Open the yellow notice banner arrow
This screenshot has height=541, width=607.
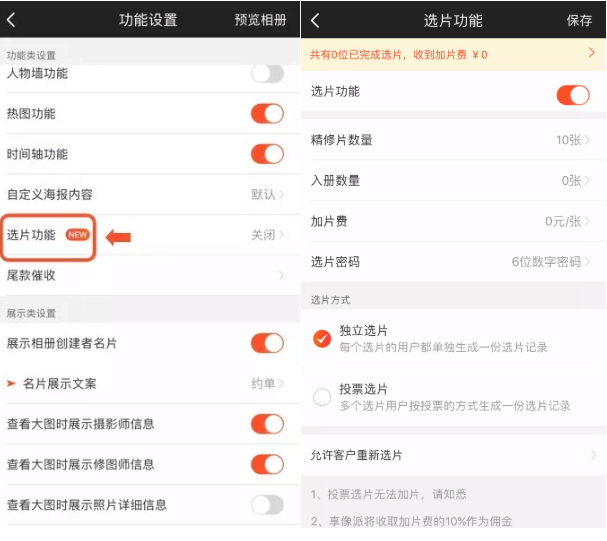click(x=591, y=53)
